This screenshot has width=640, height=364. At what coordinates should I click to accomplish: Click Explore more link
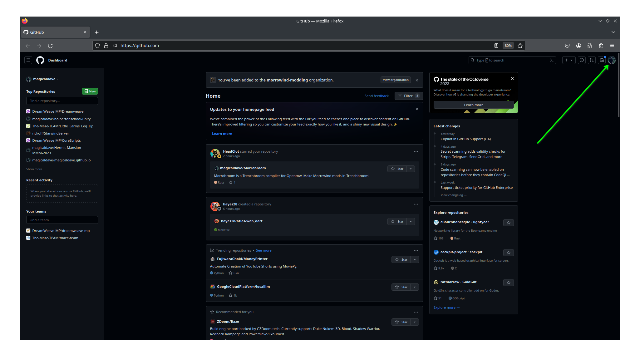[446, 307]
